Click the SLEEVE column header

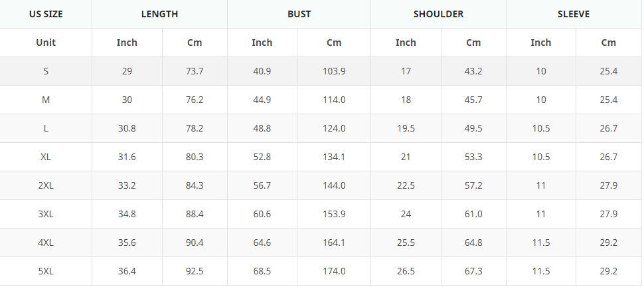tap(574, 14)
